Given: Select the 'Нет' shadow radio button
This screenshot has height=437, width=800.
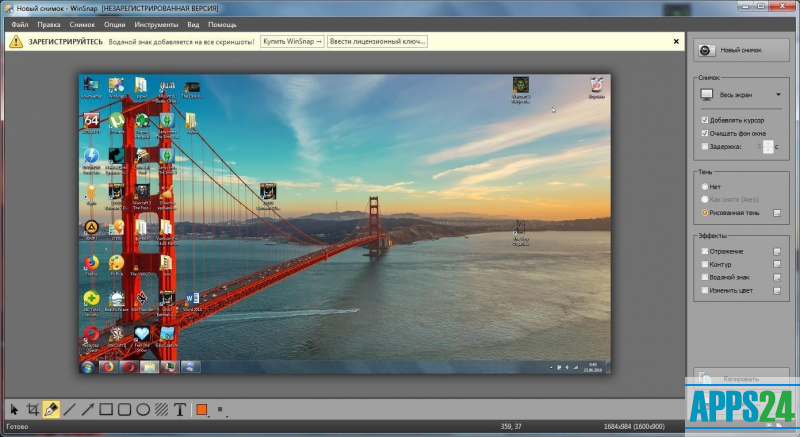Looking at the screenshot, I should (705, 186).
